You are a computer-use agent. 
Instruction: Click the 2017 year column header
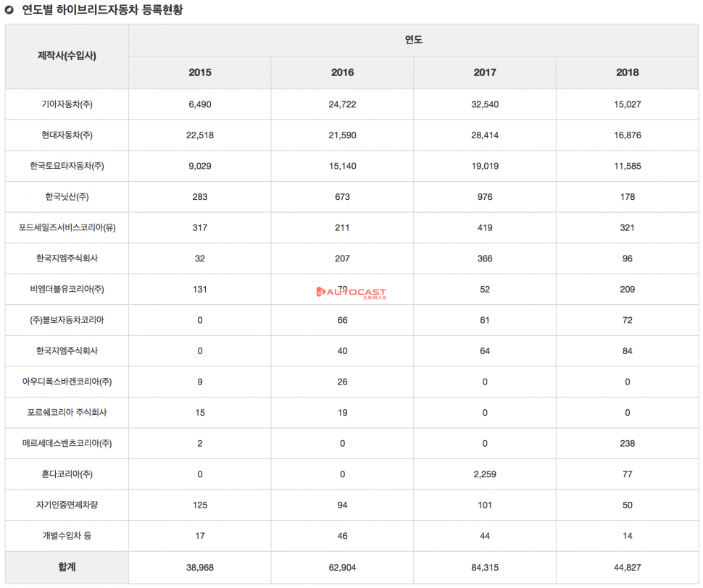pos(485,72)
